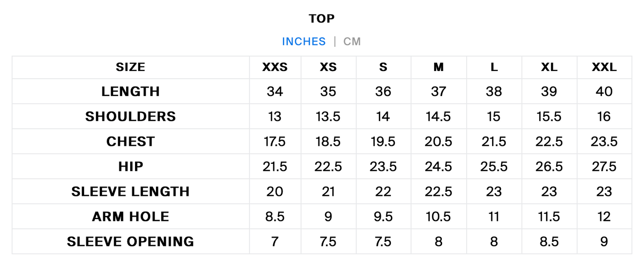Select the XXL size column header
Viewport: 644px width, 274px height.
coord(604,67)
